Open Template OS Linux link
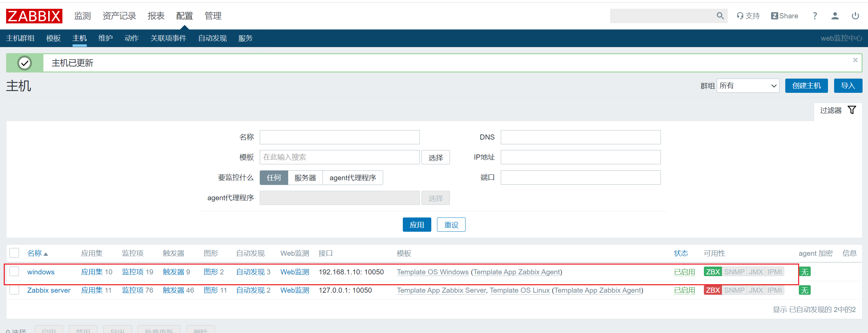Screen dimensions: 868x333 tap(520, 290)
